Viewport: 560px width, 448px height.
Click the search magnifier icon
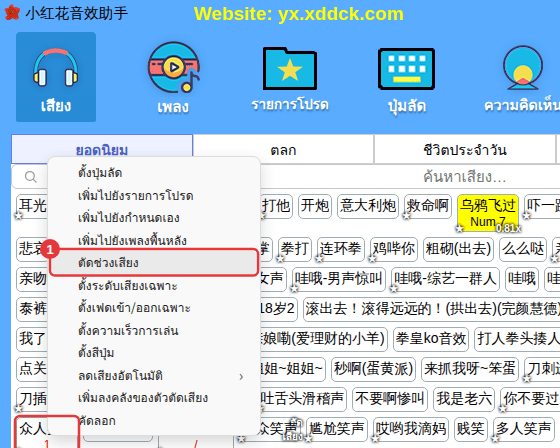31,176
